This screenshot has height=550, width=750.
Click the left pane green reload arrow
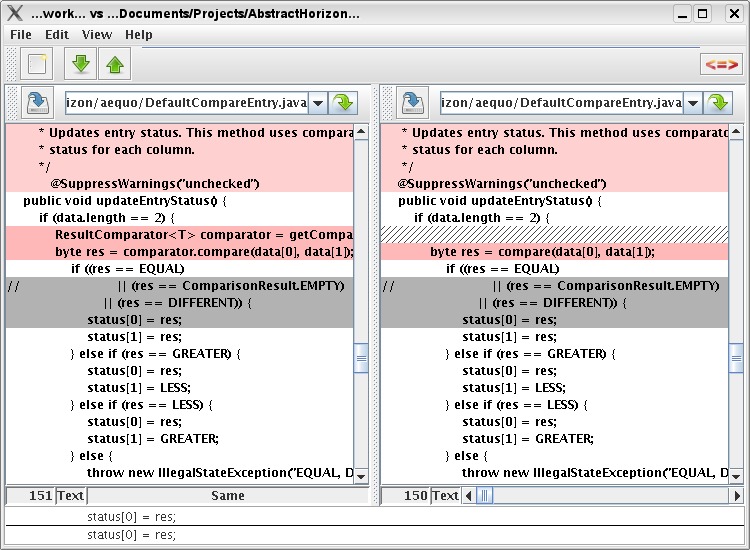[x=343, y=102]
